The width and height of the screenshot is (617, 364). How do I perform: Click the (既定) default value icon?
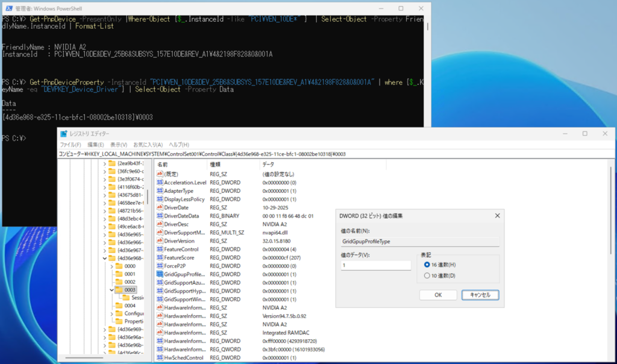coord(160,174)
